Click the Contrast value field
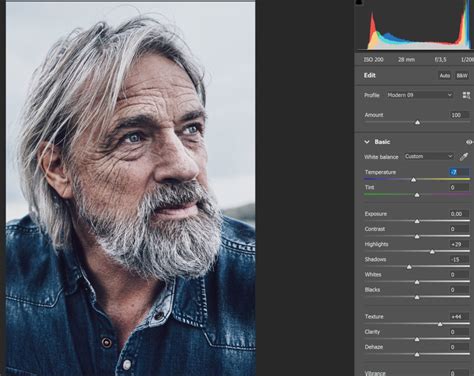 coord(459,229)
